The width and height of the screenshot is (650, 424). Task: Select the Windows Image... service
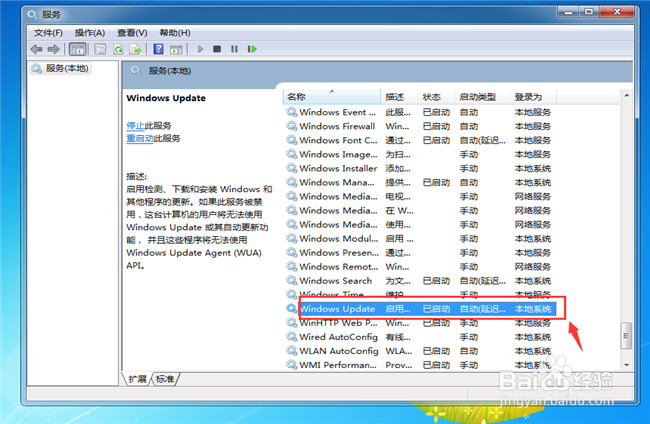coord(420,155)
